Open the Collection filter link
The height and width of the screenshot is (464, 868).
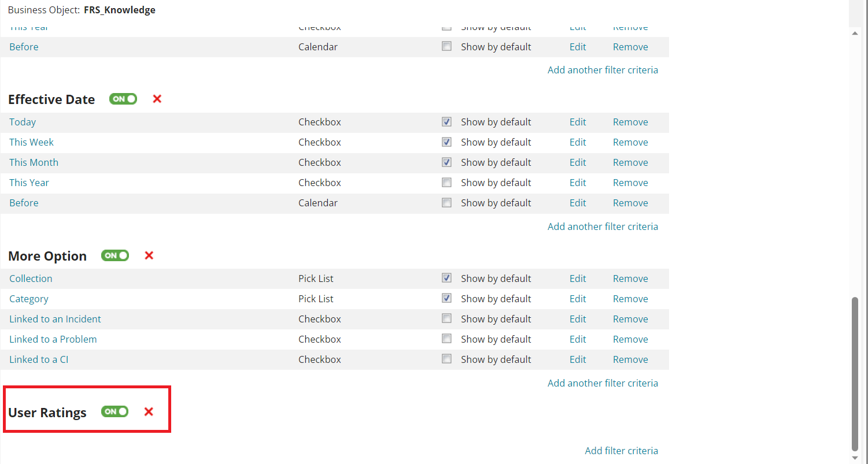[x=31, y=279]
